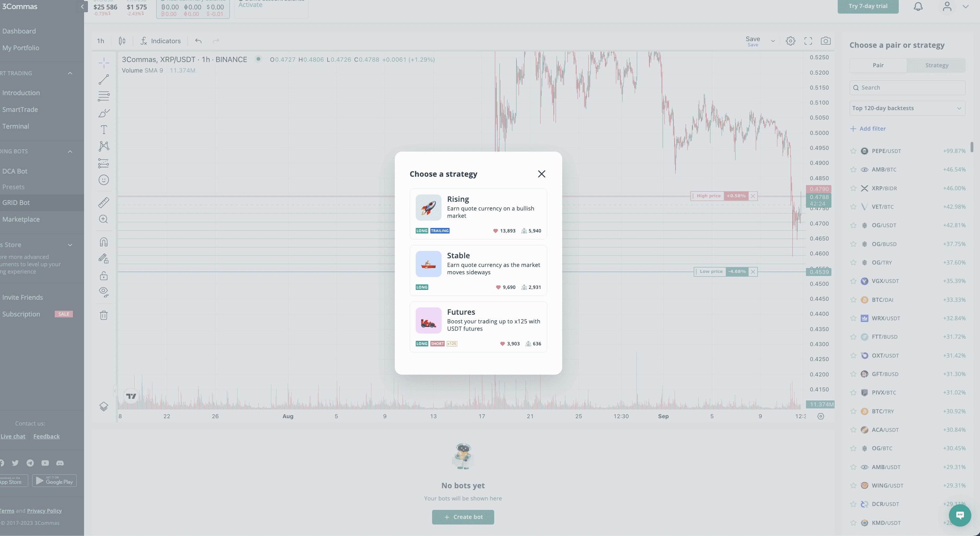Switch to the Strategy tab

(936, 66)
